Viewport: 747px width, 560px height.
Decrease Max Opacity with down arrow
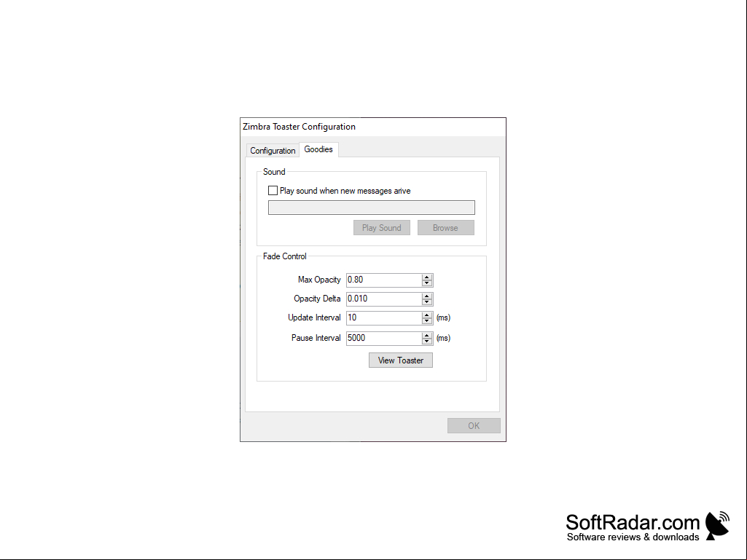point(427,283)
